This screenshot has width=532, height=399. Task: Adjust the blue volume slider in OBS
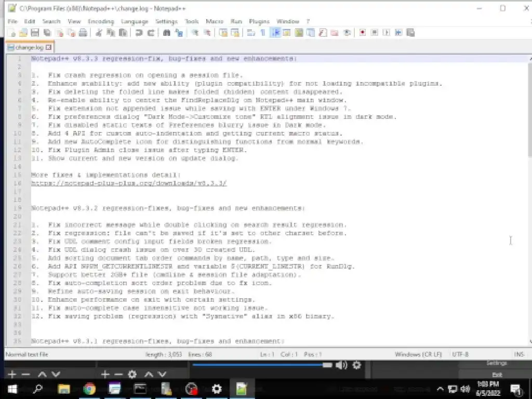tap(262, 365)
